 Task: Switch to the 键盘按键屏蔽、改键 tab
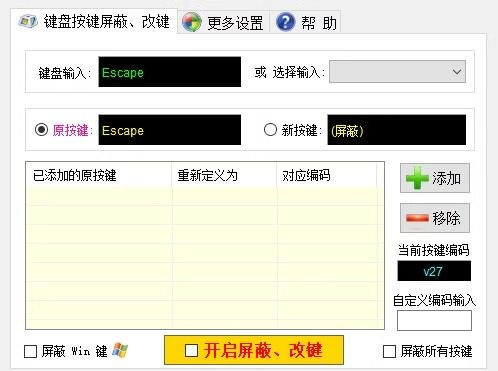pyautogui.click(x=94, y=22)
